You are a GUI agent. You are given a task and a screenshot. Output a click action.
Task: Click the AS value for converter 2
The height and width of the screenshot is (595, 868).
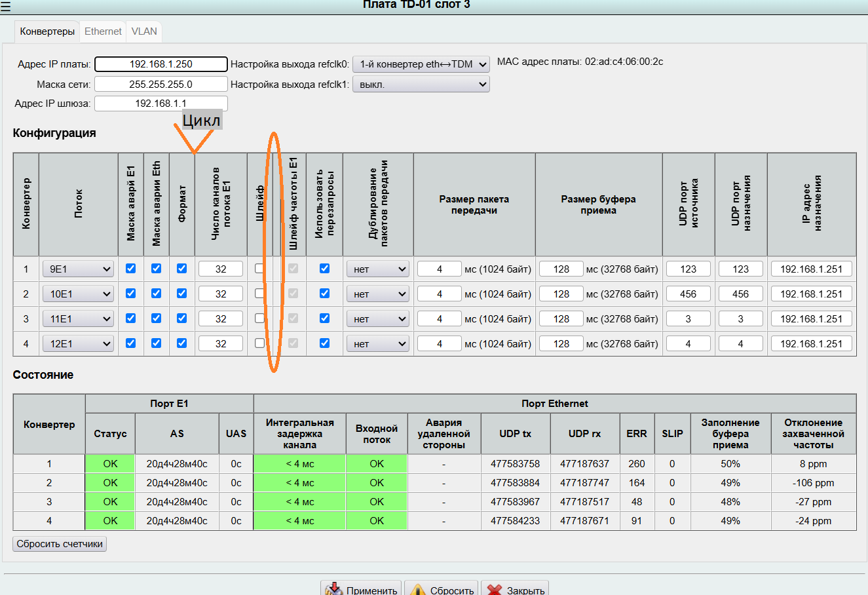tap(177, 483)
